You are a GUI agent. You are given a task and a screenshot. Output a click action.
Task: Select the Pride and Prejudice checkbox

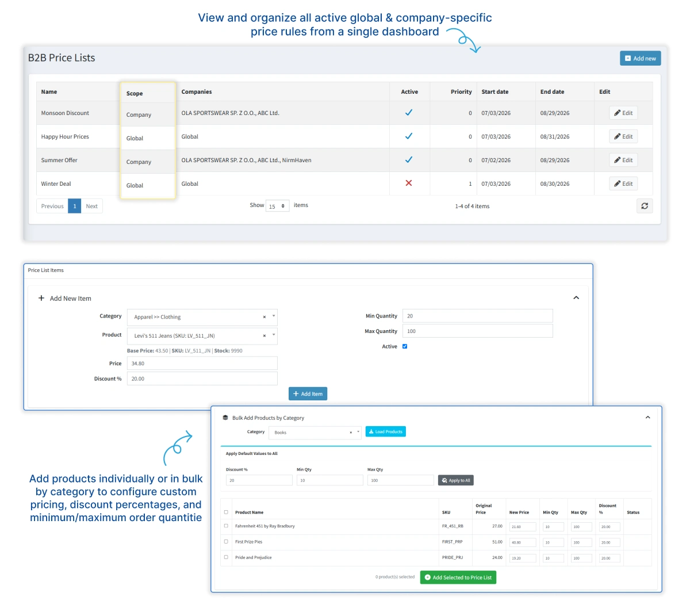(226, 557)
